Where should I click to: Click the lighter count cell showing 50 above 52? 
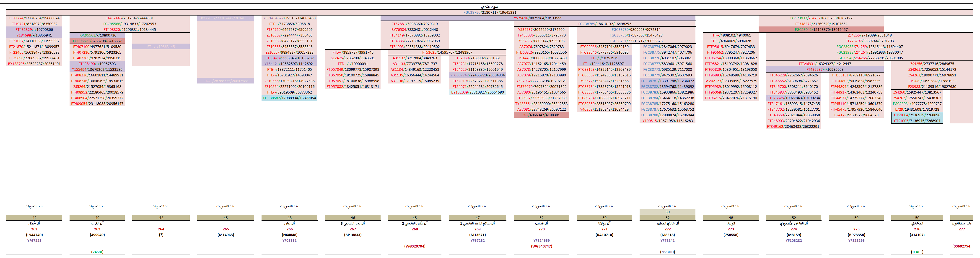click(x=667, y=212)
